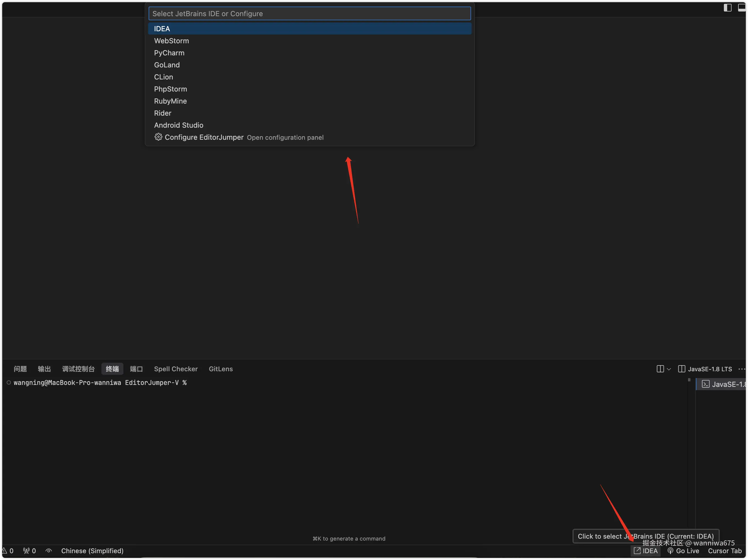Focus the Select JetBrains IDE input field
The height and width of the screenshot is (560, 748).
(309, 13)
